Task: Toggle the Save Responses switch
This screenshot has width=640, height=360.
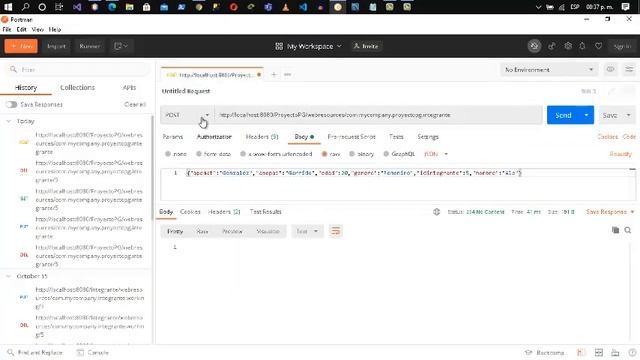Action: point(11,104)
